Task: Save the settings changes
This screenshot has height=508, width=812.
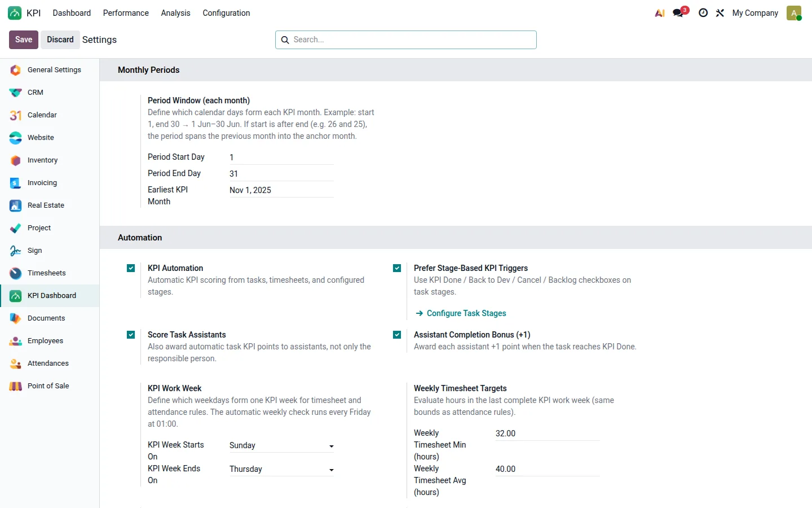Action: tap(24, 40)
